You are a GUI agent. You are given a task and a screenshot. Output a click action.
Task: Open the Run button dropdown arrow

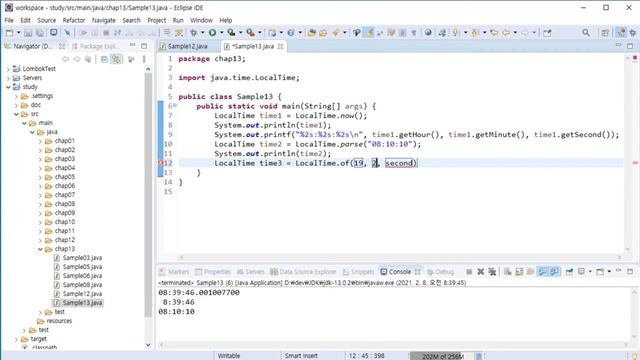coord(222,33)
